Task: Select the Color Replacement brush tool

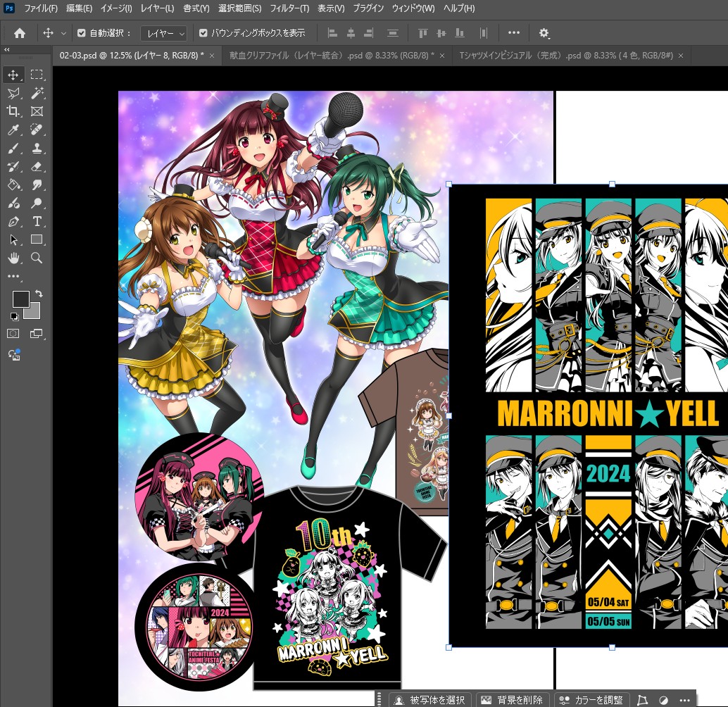Action: pyautogui.click(x=13, y=204)
